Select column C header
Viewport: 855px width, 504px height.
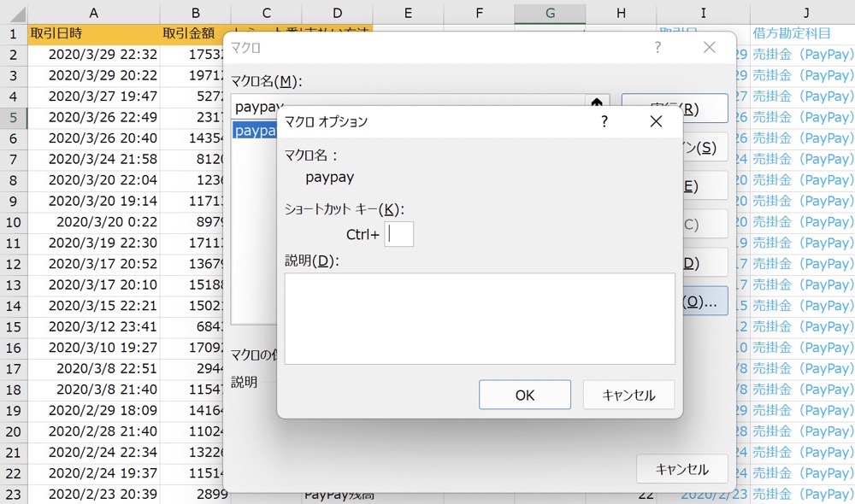266,13
